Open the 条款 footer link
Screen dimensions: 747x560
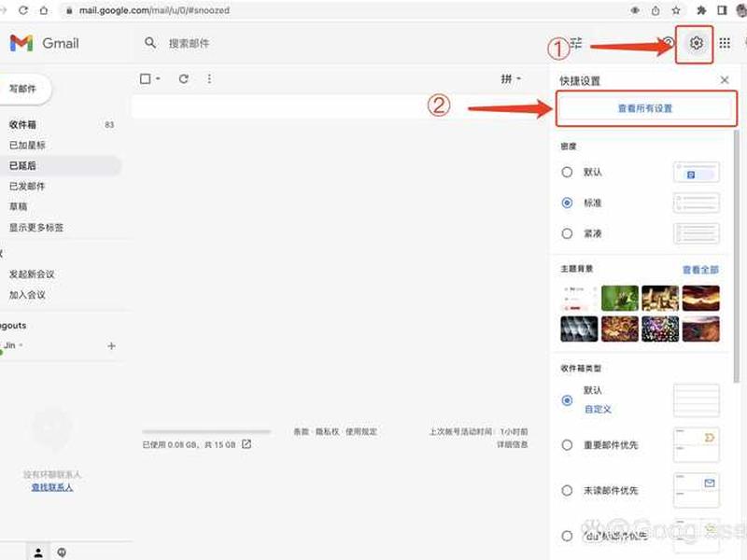pos(301,431)
